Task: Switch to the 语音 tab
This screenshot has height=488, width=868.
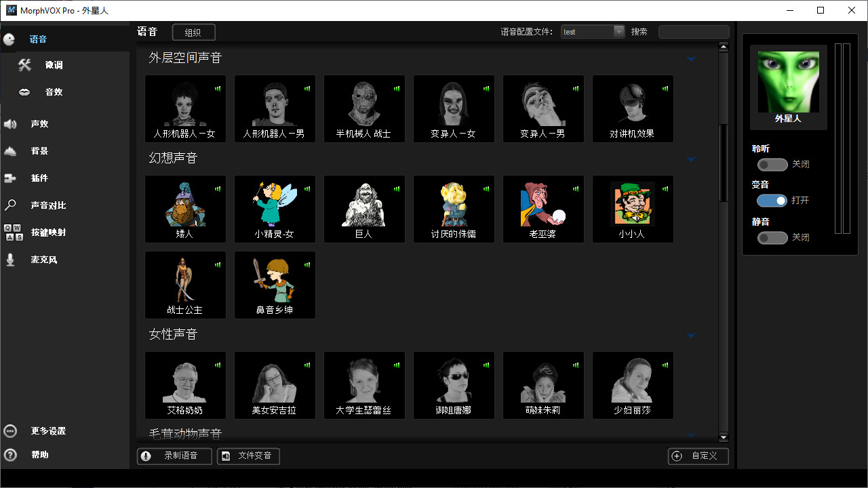Action: tap(39, 39)
